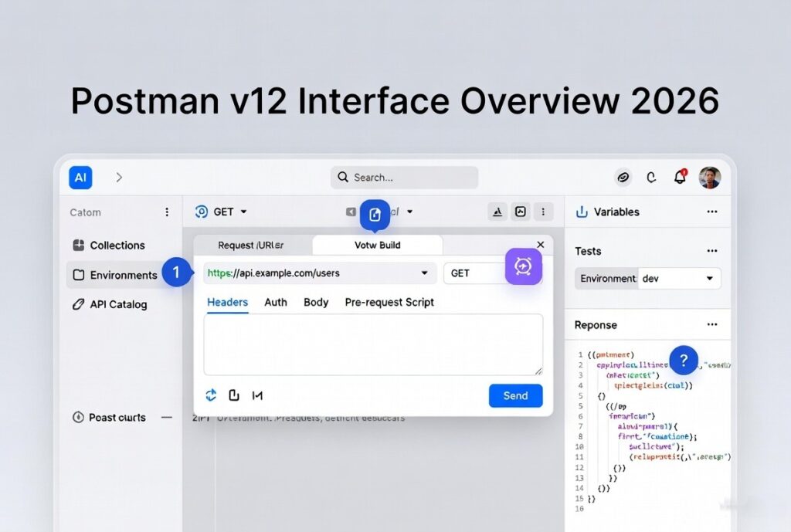The height and width of the screenshot is (532, 791).
Task: Open notifications bell
Action: pyautogui.click(x=681, y=177)
